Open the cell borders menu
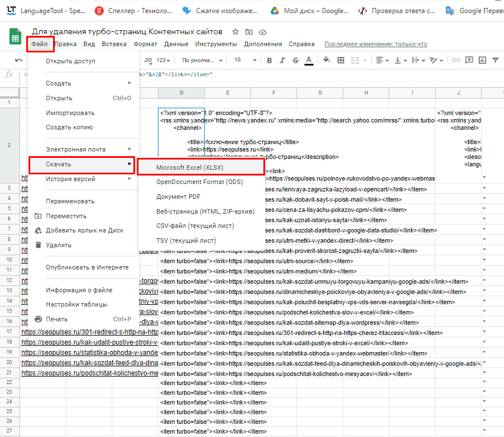Screen dimensions: 504x437 tap(341, 60)
